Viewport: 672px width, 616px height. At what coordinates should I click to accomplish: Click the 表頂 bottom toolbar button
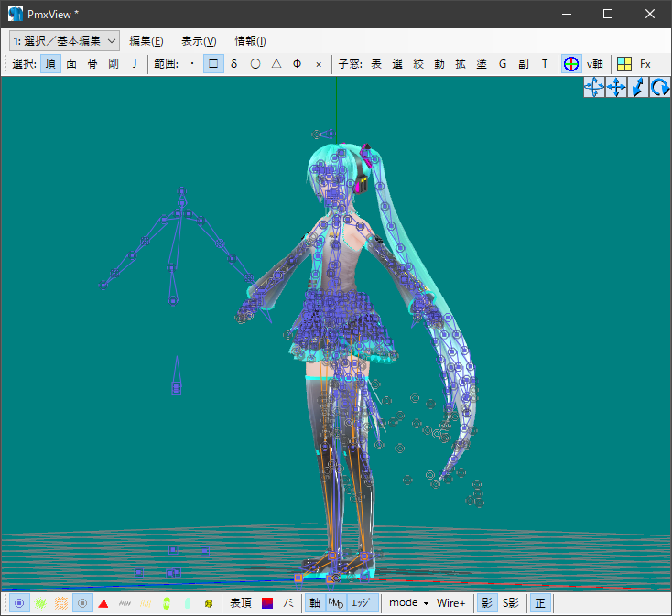click(x=241, y=603)
